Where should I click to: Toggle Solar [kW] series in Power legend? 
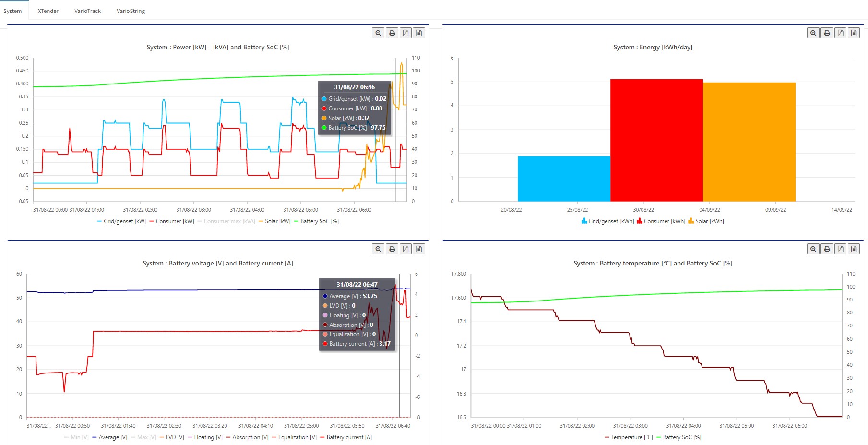(274, 221)
